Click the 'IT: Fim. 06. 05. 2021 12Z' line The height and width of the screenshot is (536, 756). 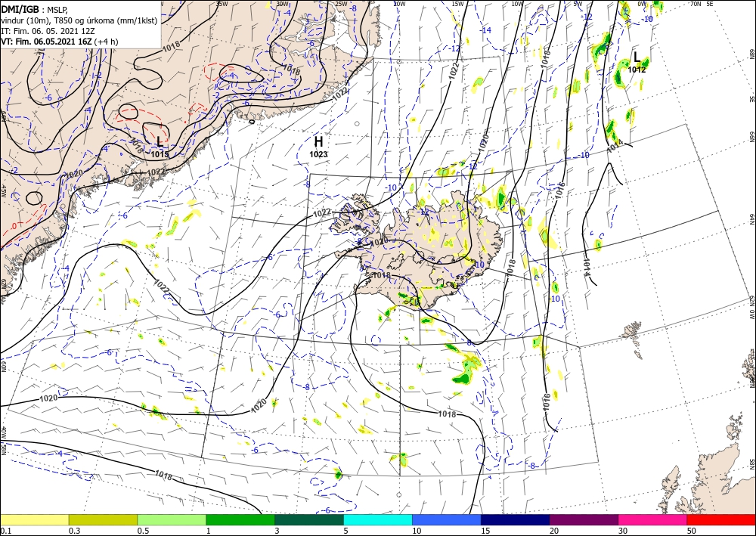48,31
